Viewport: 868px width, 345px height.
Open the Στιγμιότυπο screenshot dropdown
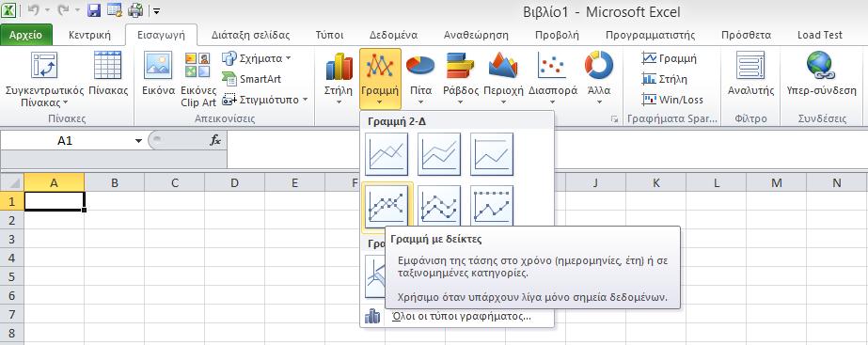point(265,100)
